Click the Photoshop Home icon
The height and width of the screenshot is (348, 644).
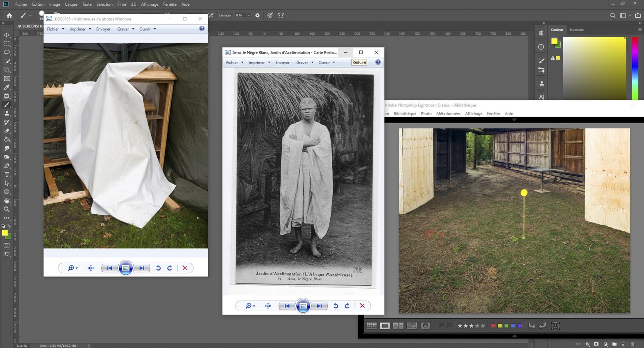(9, 16)
